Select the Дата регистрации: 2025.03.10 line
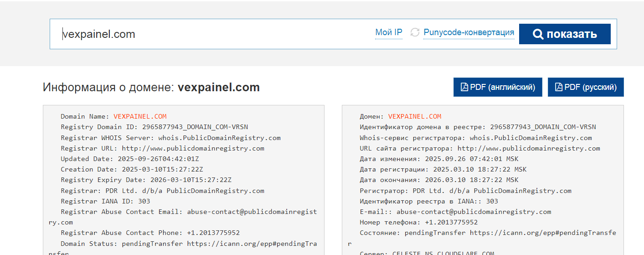The width and height of the screenshot is (644, 255). point(443,169)
